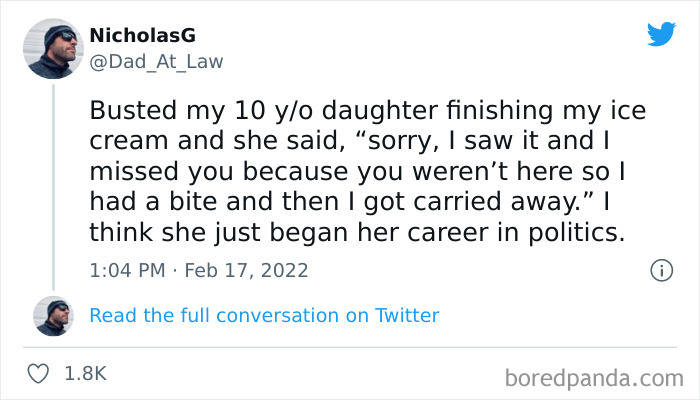The image size is (700, 400).
Task: Open the @Dad_At_Law handle
Action: point(157,61)
